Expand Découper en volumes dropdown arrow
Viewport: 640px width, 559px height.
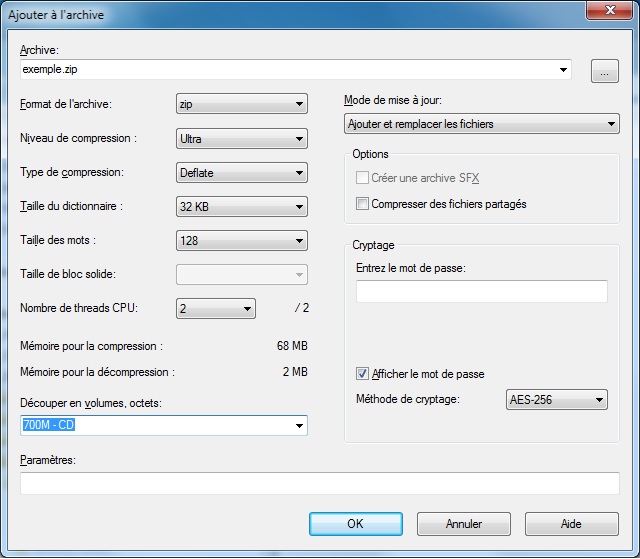[299, 426]
